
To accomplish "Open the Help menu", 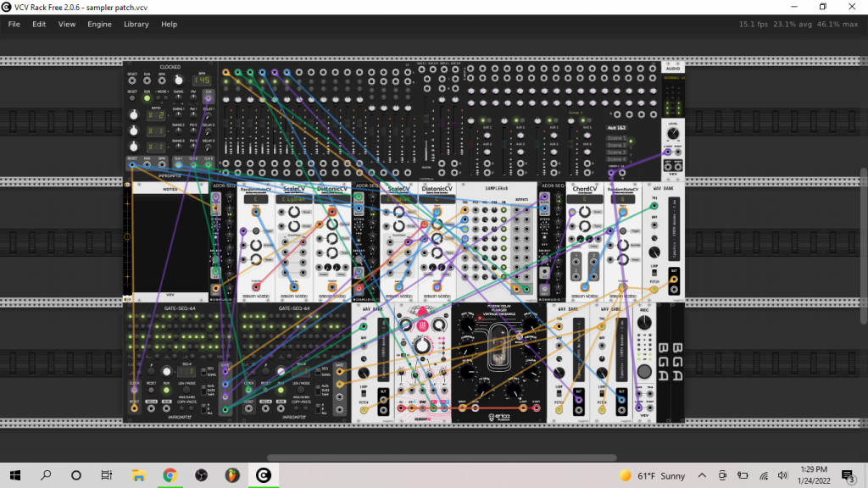I will (x=169, y=25).
